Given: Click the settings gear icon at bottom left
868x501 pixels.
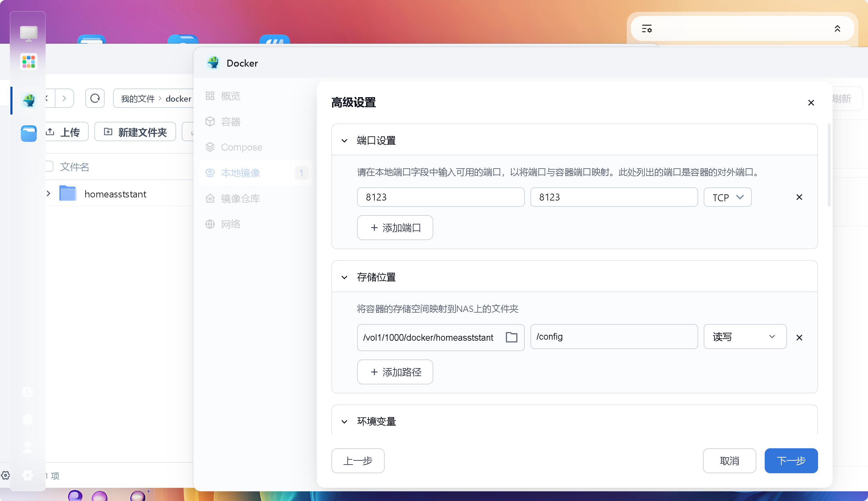Looking at the screenshot, I should pyautogui.click(x=6, y=475).
